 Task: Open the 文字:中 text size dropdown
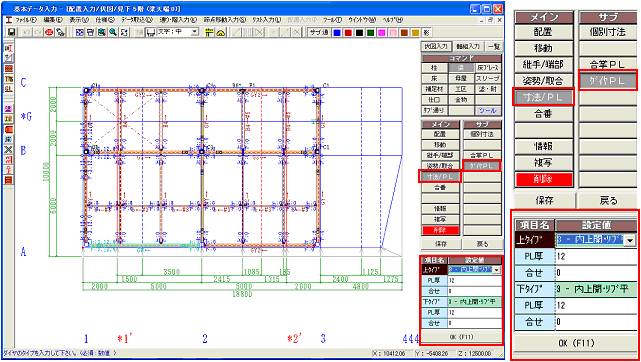pyautogui.click(x=195, y=32)
